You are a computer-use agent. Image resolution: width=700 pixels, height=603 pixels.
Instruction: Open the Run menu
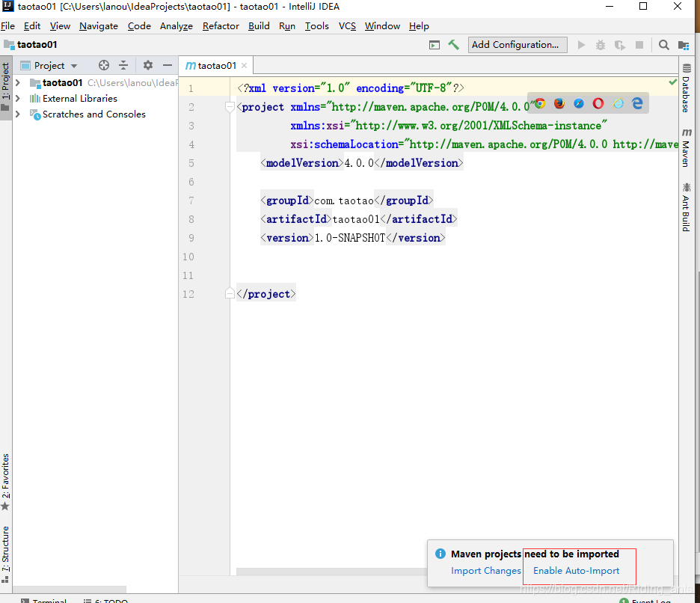[x=287, y=26]
